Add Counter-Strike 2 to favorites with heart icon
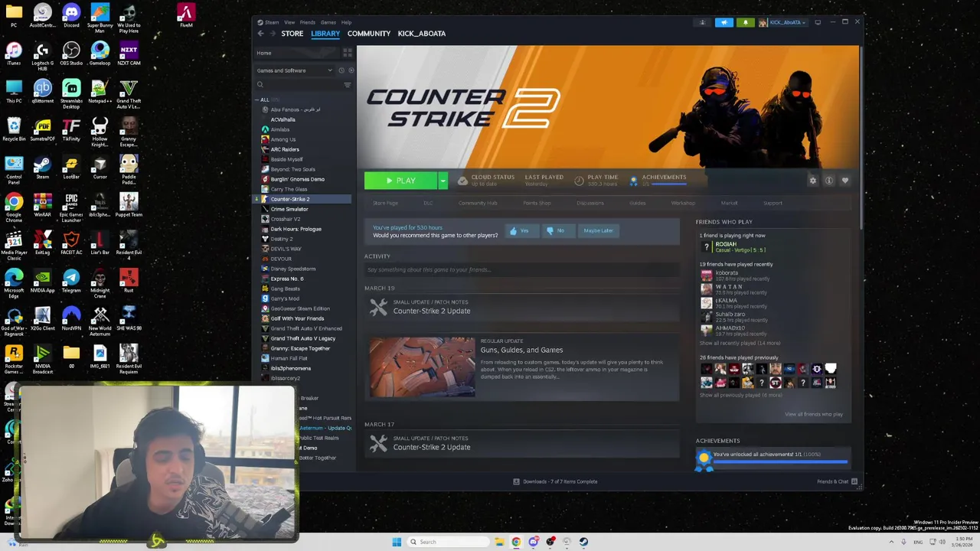 pos(845,181)
